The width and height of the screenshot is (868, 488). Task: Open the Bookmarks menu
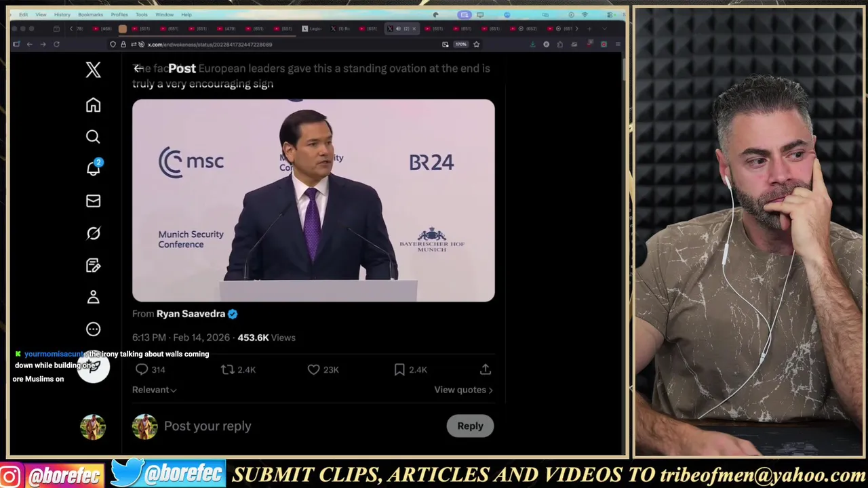[x=90, y=14]
